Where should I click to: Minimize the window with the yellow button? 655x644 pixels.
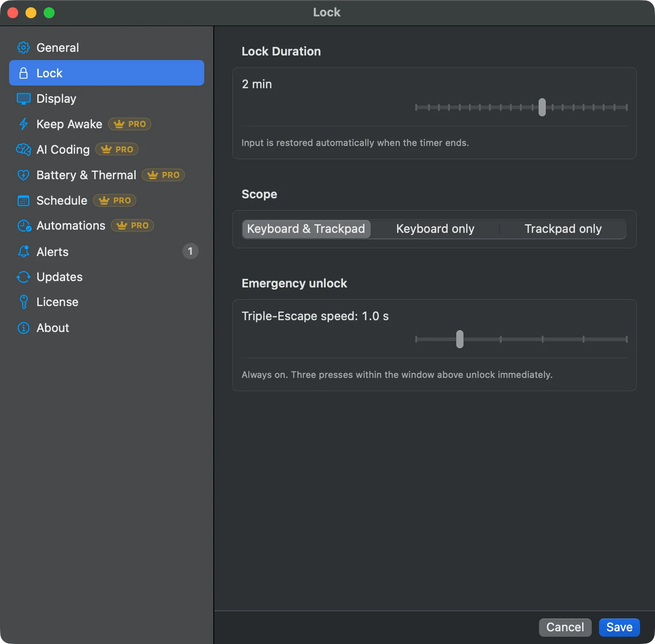point(31,13)
